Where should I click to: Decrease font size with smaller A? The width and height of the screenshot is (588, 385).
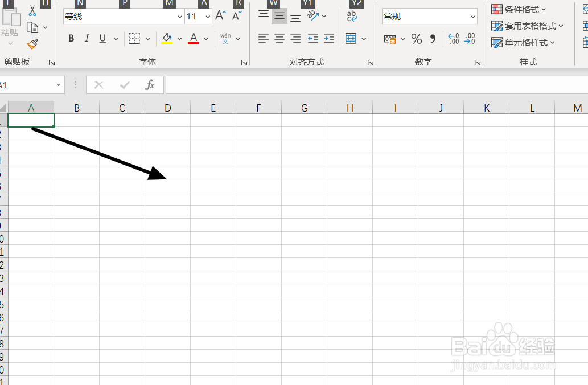[237, 15]
